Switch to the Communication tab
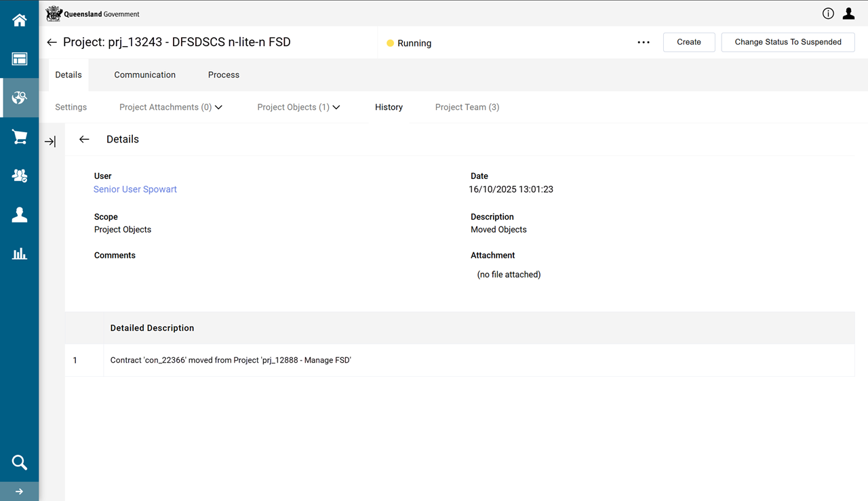This screenshot has width=868, height=501. 144,75
